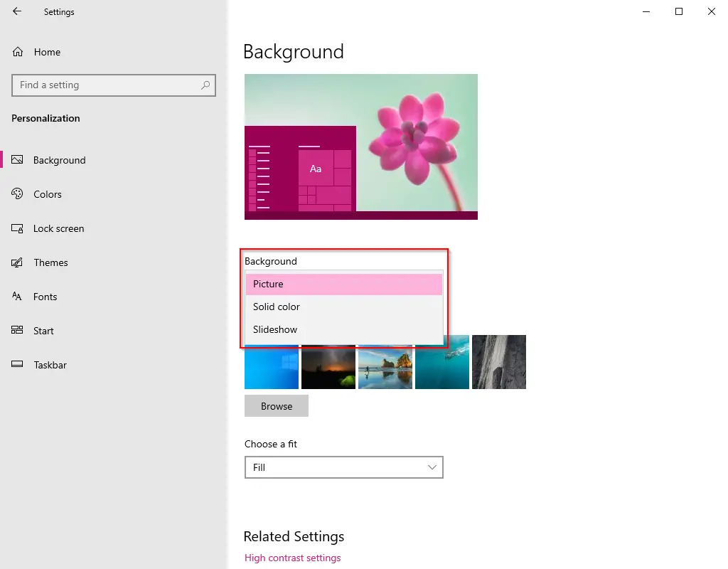Screen dimensions: 728x569
Task: Choose the night sky tent wallpaper thumbnail
Action: coord(328,366)
